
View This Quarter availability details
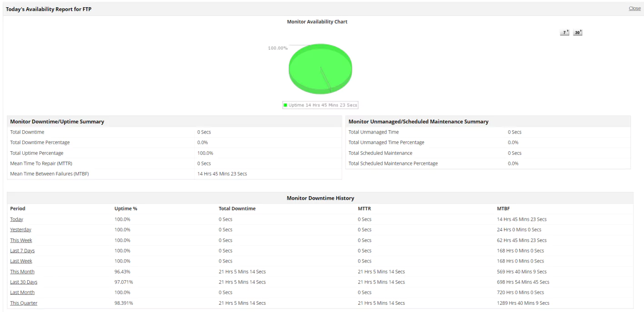click(24, 302)
